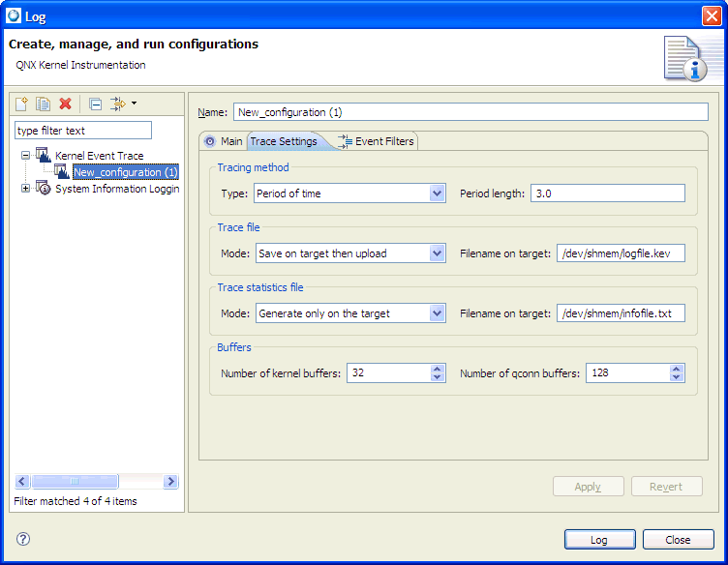Click the Duplicate configuration icon
The height and width of the screenshot is (565, 728).
point(44,104)
